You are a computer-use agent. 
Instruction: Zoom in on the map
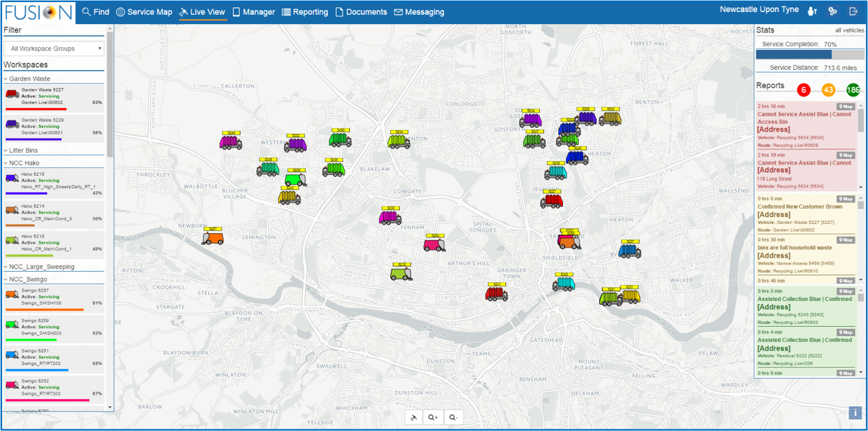[433, 417]
